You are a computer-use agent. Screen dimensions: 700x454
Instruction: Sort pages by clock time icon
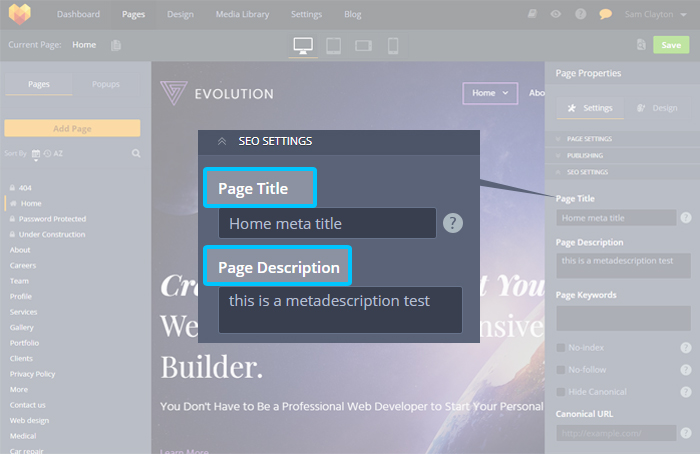click(47, 154)
